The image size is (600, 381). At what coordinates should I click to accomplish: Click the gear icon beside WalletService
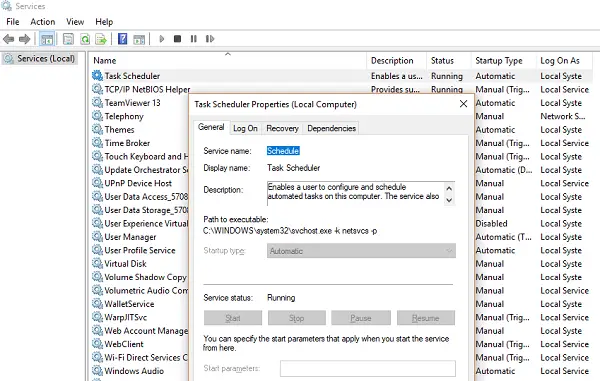tap(98, 303)
